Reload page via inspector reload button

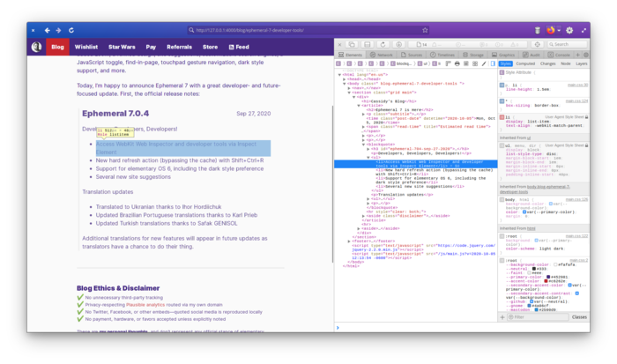[x=383, y=44]
